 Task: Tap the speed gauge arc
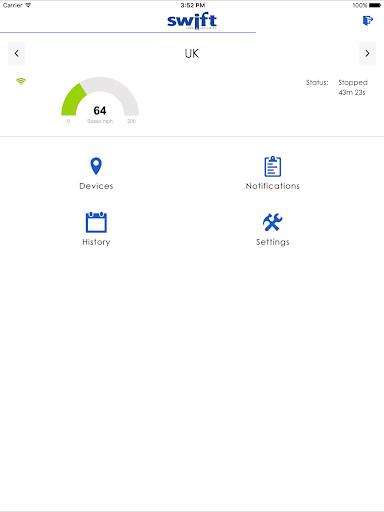click(100, 96)
